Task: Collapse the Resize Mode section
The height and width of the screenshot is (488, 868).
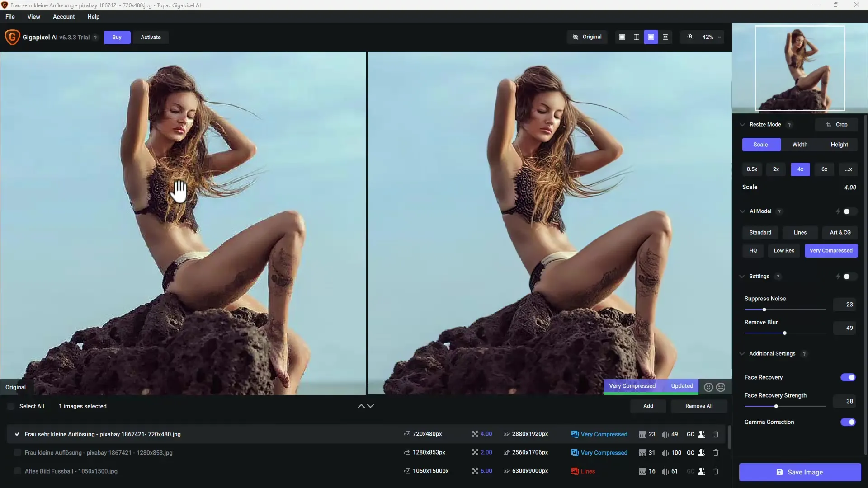Action: (x=743, y=124)
